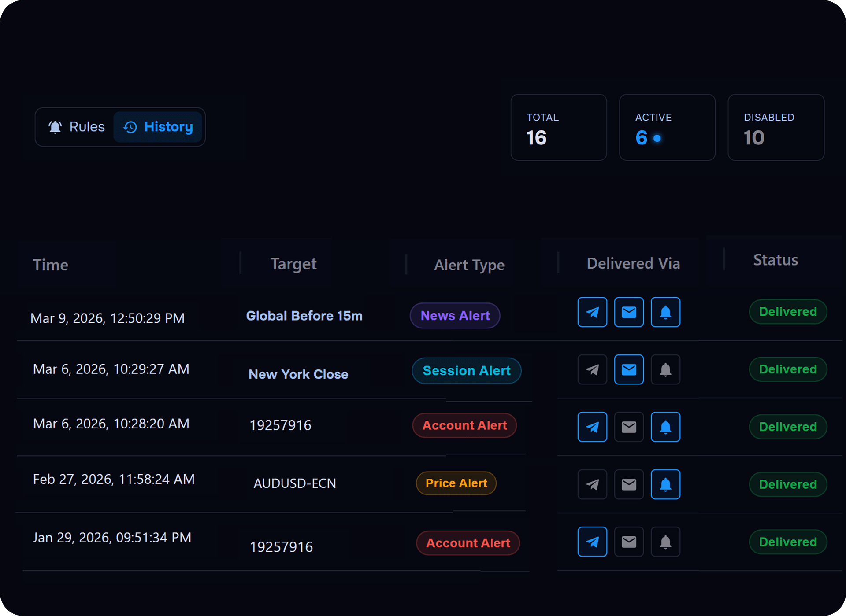Select the email icon on the New York Close row
Viewport: 846px width, 616px height.
629,369
